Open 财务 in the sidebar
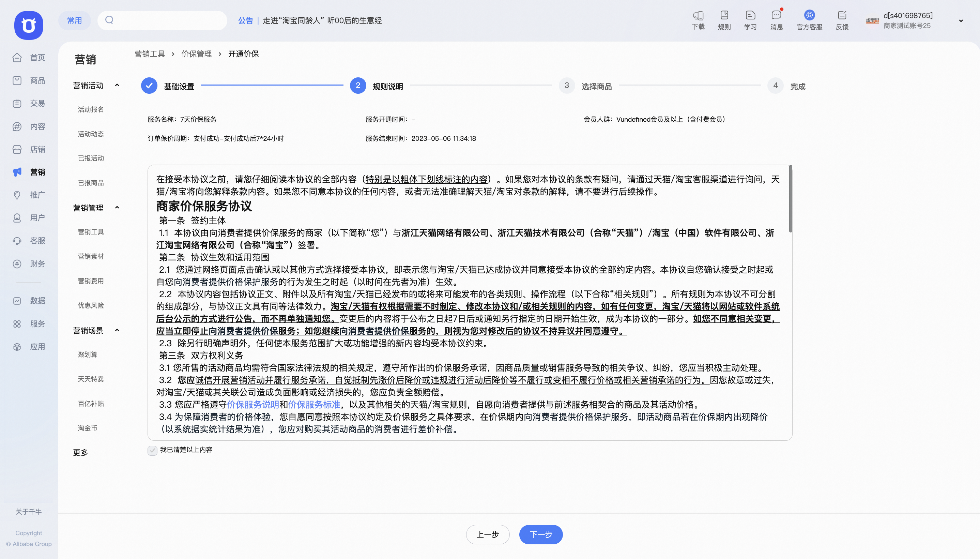This screenshot has width=980, height=559. (29, 264)
